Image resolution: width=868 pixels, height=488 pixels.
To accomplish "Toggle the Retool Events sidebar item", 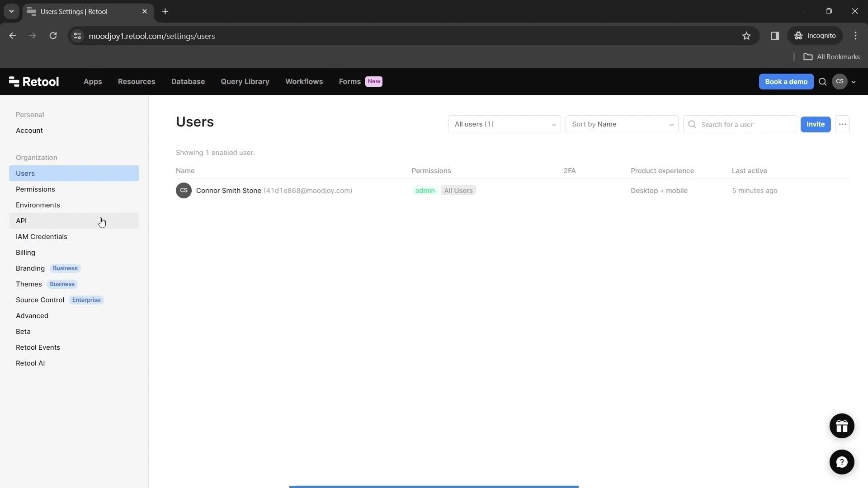I will click(38, 347).
